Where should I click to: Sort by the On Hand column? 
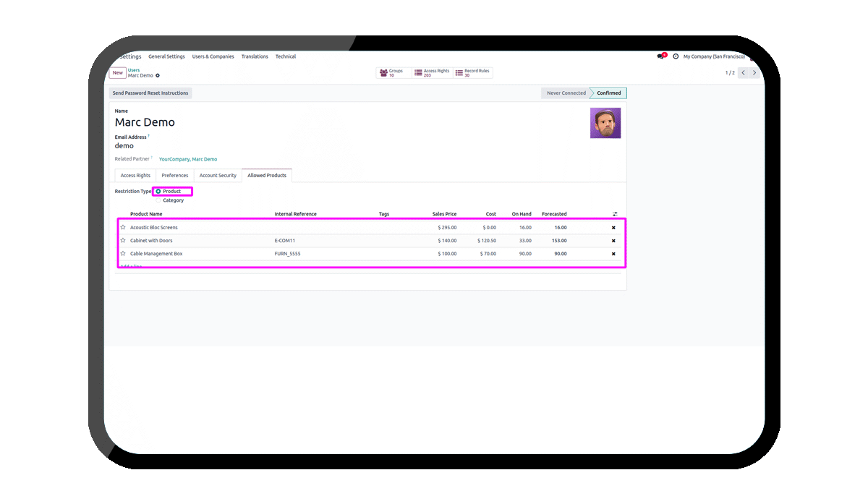(x=522, y=214)
